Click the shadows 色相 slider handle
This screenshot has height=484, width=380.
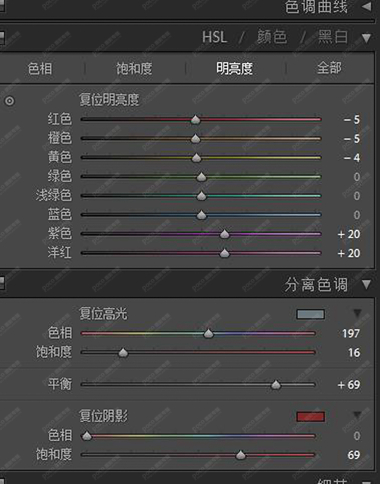pos(87,436)
